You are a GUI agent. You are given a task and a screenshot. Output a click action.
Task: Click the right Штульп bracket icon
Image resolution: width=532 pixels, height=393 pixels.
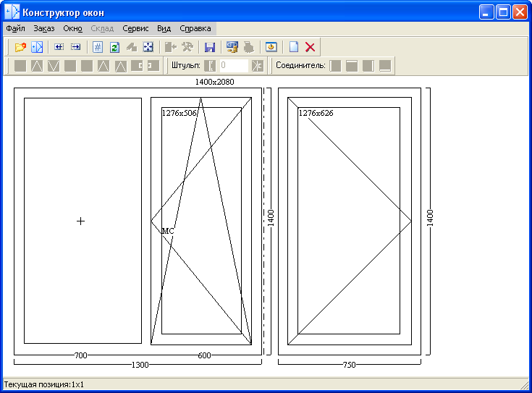[258, 65]
